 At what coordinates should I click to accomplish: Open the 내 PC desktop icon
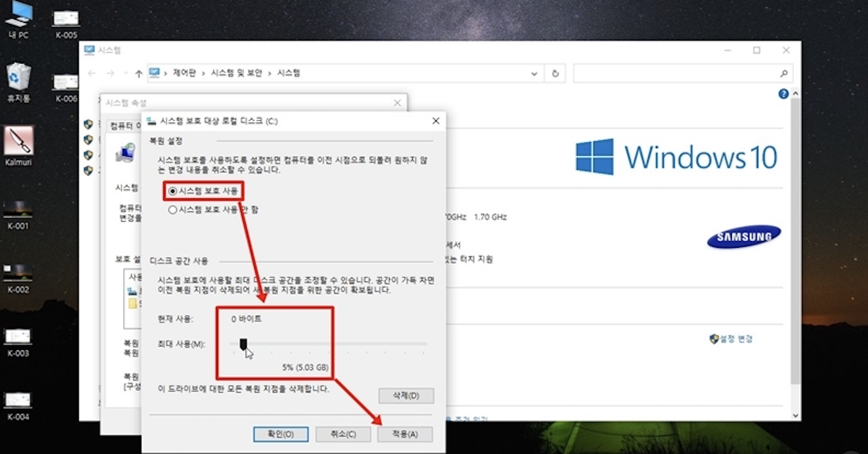(x=18, y=20)
